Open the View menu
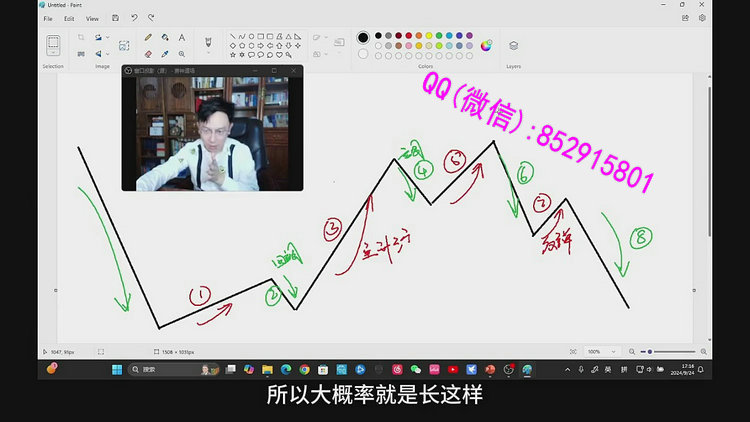Image resolution: width=750 pixels, height=422 pixels. (x=92, y=18)
